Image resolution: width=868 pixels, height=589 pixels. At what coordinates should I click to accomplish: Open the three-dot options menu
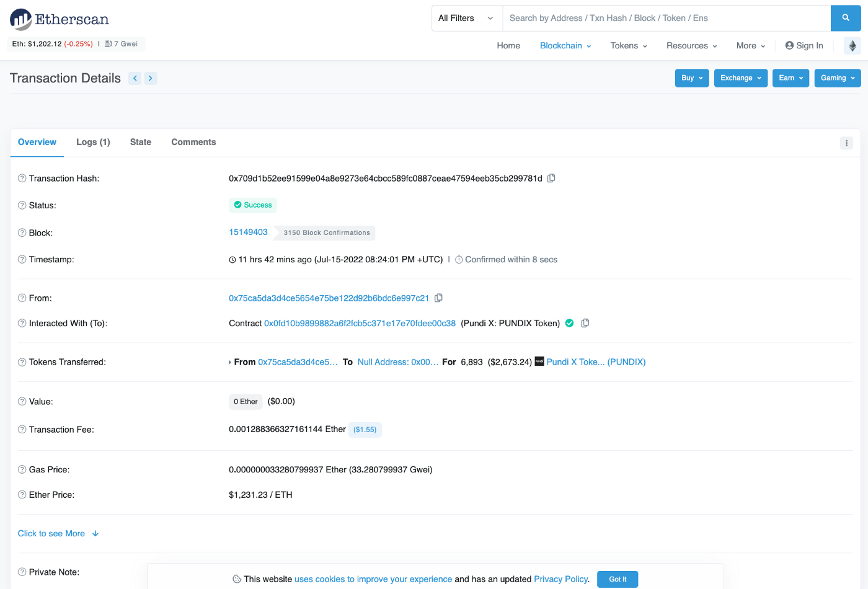point(846,143)
